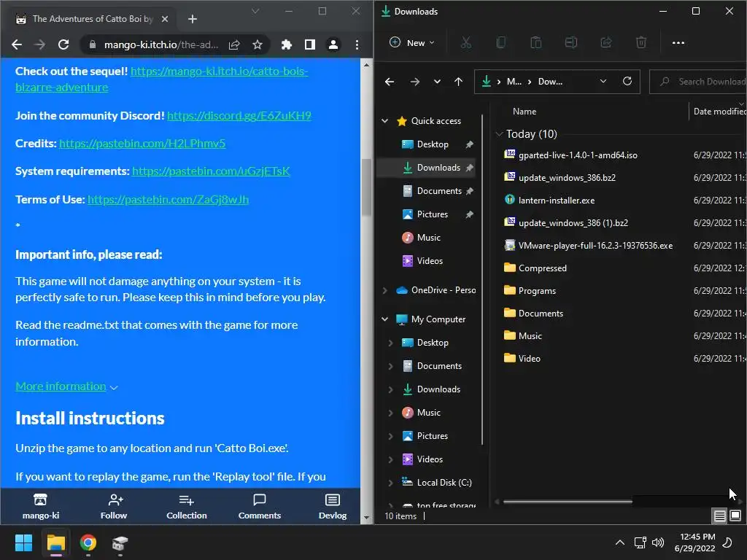Click the webpage vertical scrollbar thumb
Screen dimensions: 747x560
click(x=366, y=187)
